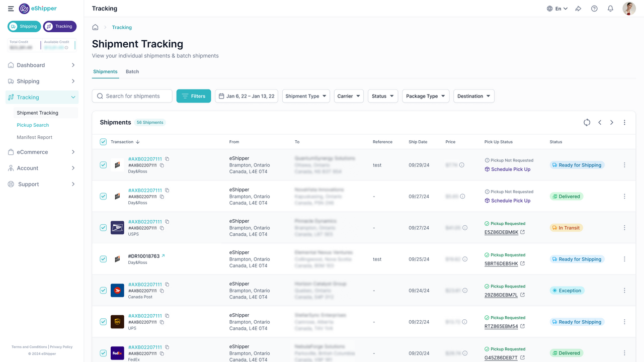Switch to the Batch tab
Viewport: 644px width, 362px height.
132,71
